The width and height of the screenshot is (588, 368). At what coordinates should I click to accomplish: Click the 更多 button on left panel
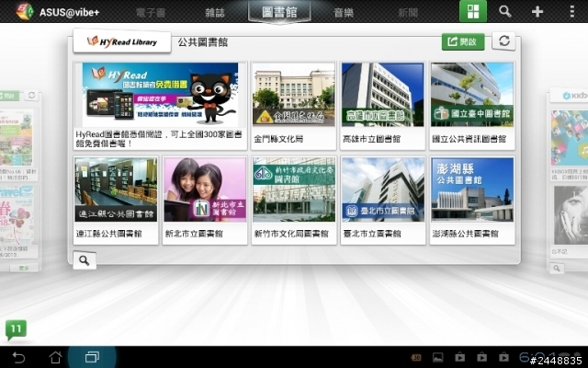24,268
